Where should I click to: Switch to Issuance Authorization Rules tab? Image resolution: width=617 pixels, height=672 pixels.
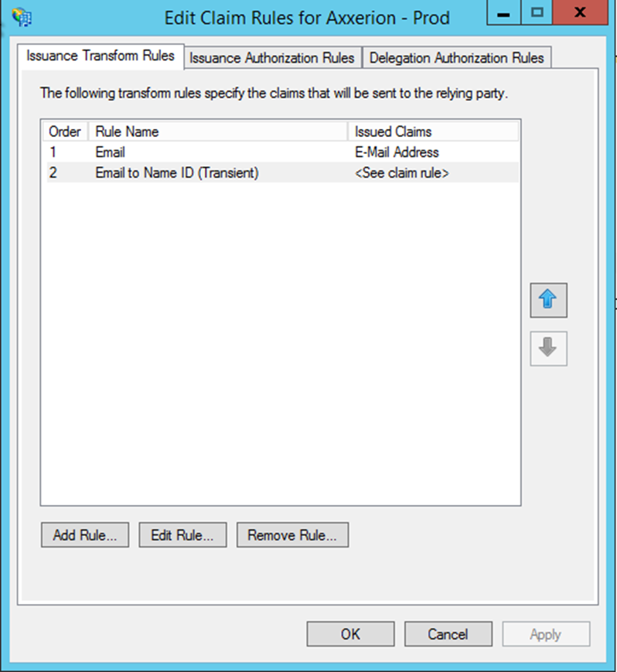[x=272, y=58]
